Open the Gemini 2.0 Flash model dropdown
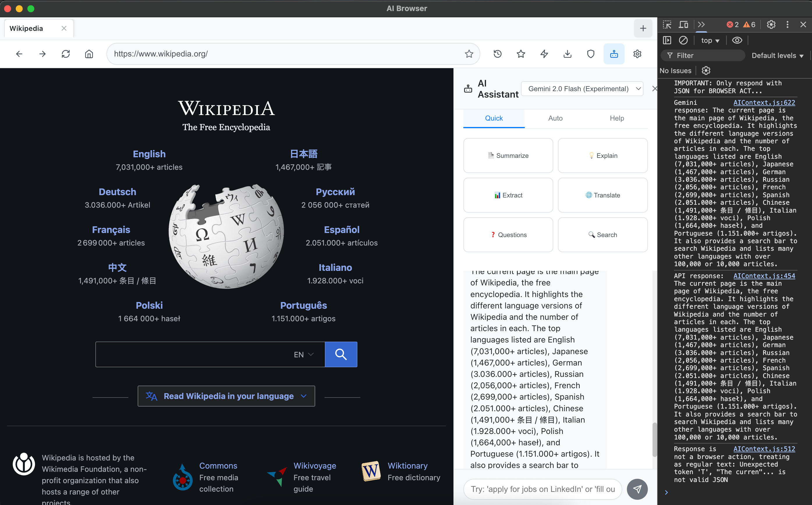Image resolution: width=812 pixels, height=505 pixels. click(582, 89)
